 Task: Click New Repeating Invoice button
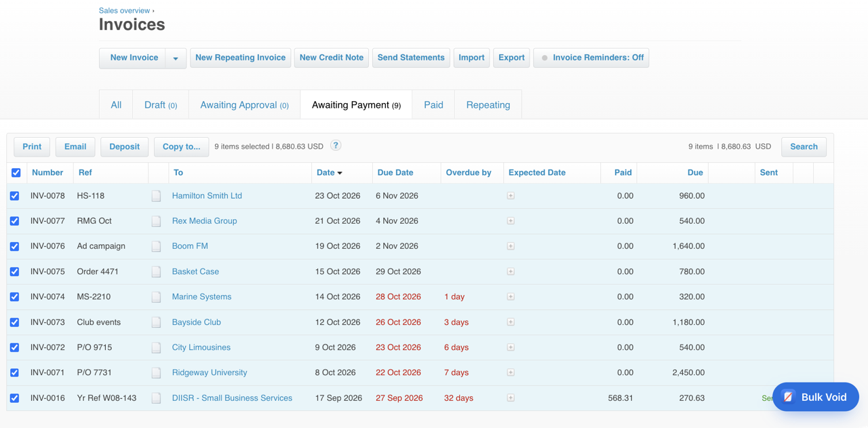pos(240,58)
